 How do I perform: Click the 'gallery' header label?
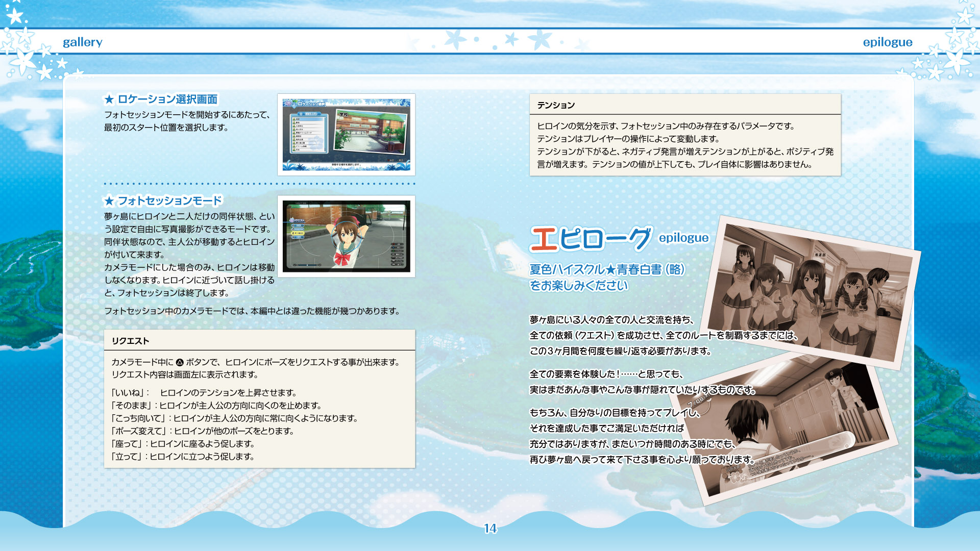(x=83, y=42)
